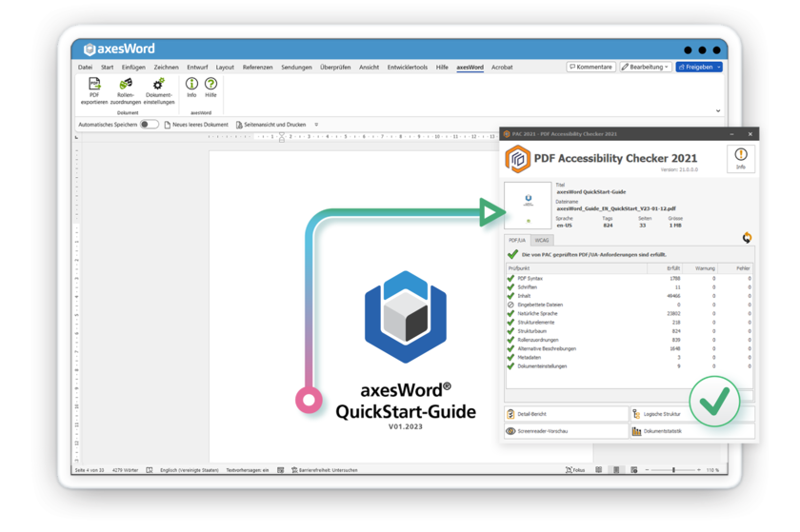The width and height of the screenshot is (800, 532).
Task: Click the PDF document thumbnail in PAC
Action: coord(528,205)
